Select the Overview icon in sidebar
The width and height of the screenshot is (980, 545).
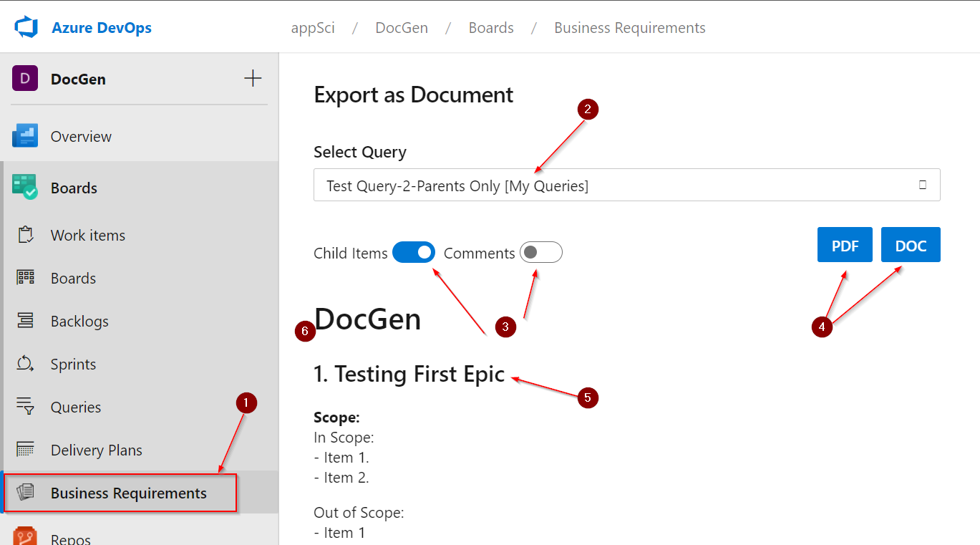click(x=26, y=135)
